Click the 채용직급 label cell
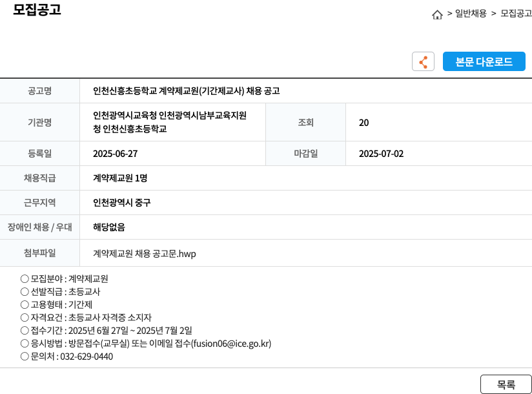Viewport: 532px width, 394px height. click(39, 178)
